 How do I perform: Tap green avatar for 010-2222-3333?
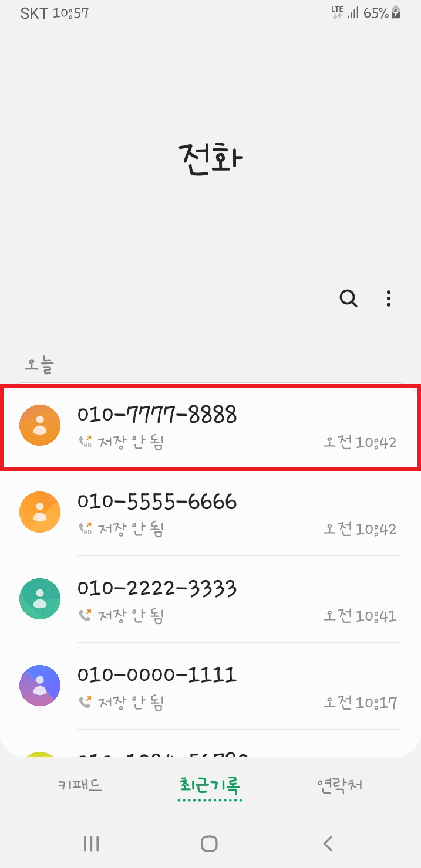[40, 599]
